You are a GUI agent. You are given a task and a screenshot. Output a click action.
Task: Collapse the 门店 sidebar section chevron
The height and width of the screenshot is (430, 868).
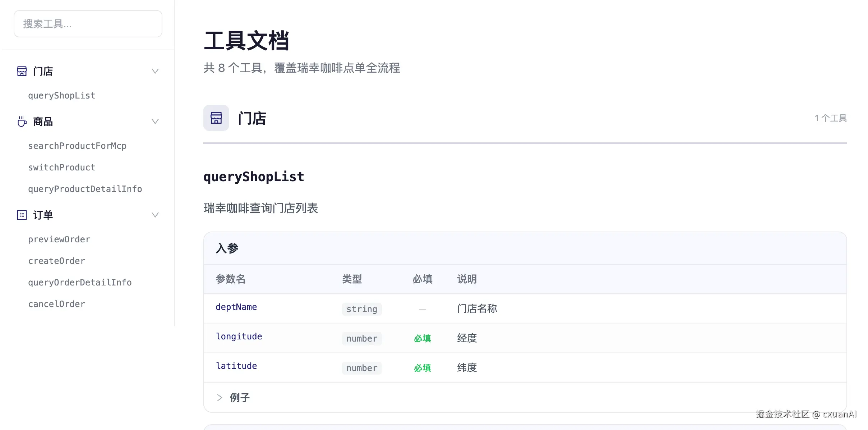(155, 71)
